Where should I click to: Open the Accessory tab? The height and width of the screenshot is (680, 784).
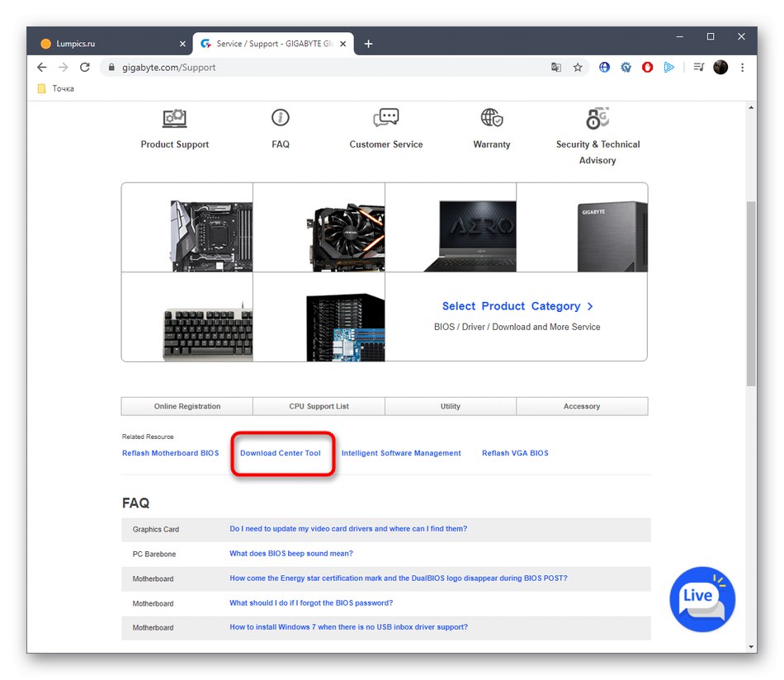click(x=582, y=407)
